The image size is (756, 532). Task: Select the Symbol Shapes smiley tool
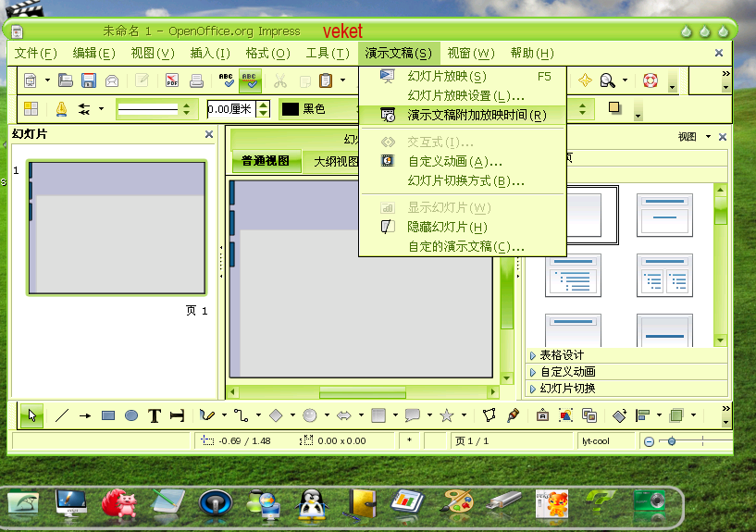[x=310, y=415]
